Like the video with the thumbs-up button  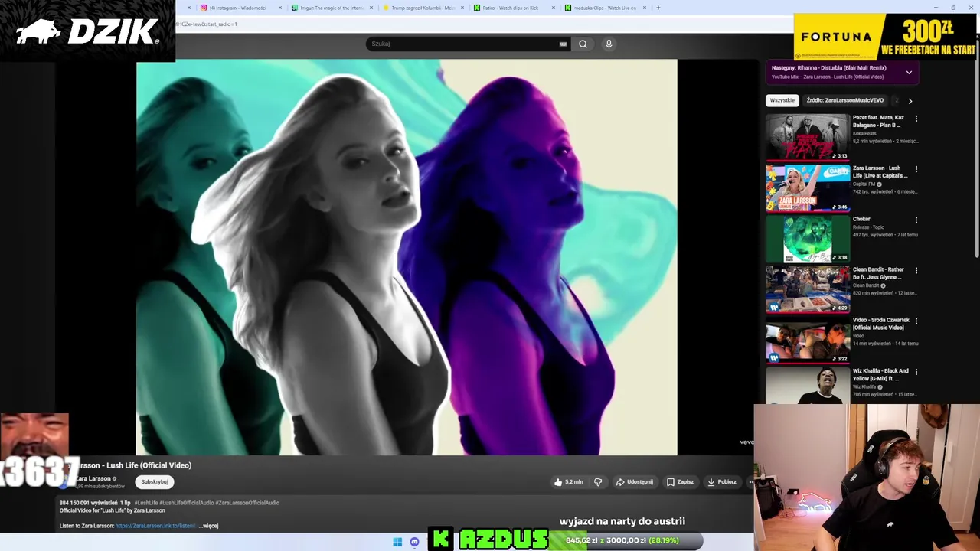point(569,482)
